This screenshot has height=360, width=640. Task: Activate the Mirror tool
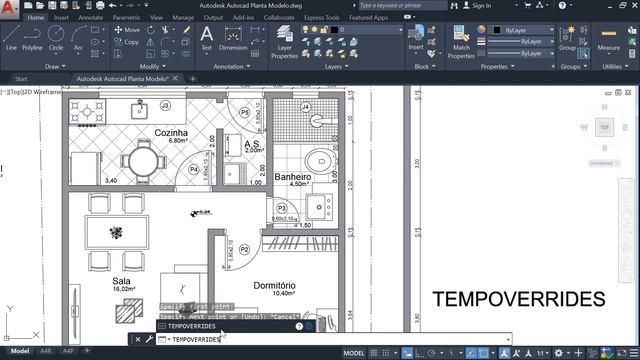(151, 42)
